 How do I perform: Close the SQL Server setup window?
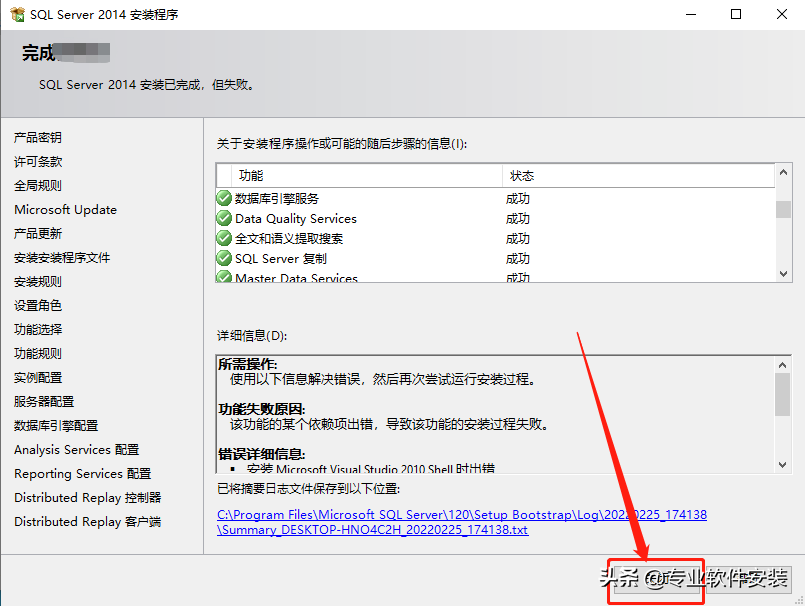tap(781, 14)
